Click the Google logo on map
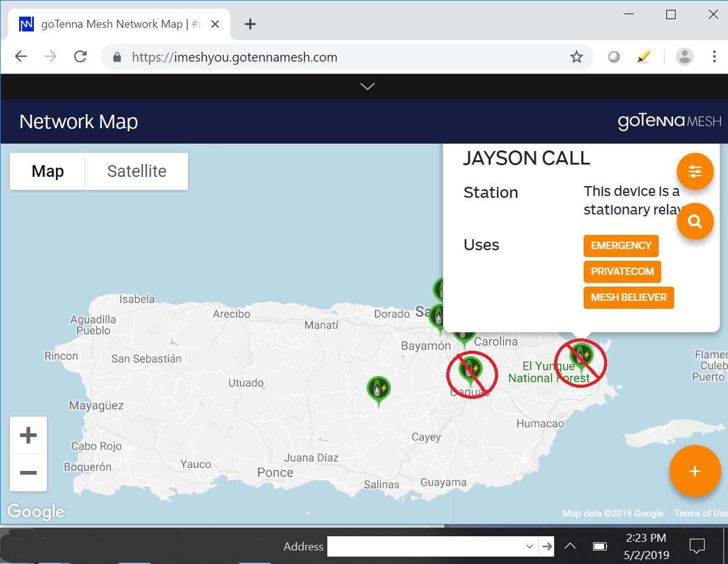Viewport: 728px width, 564px height. (36, 511)
